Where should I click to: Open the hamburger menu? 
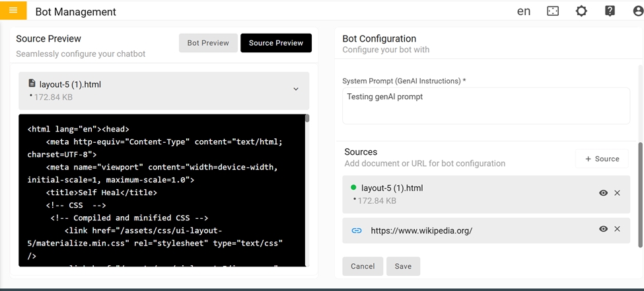(13, 11)
